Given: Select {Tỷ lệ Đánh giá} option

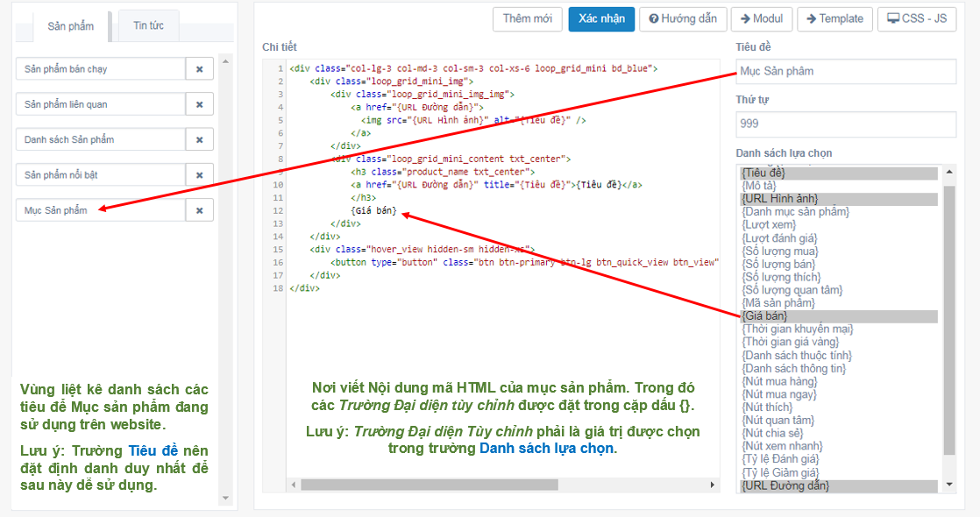Looking at the screenshot, I should click(x=839, y=459).
